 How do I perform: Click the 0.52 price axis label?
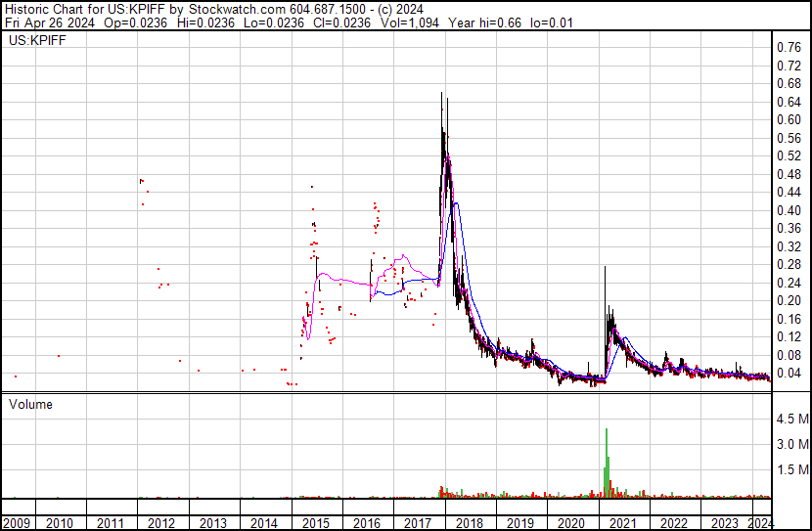pyautogui.click(x=789, y=155)
